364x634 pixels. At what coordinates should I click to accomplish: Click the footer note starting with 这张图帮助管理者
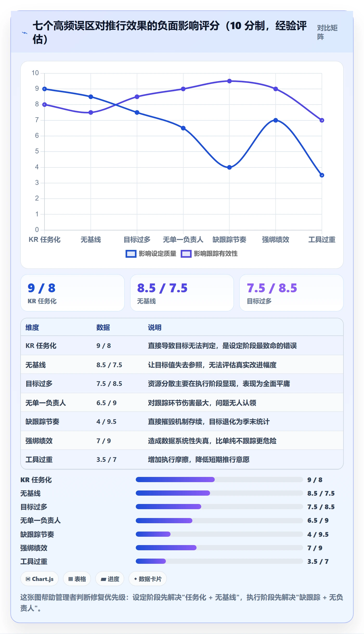pyautogui.click(x=182, y=603)
